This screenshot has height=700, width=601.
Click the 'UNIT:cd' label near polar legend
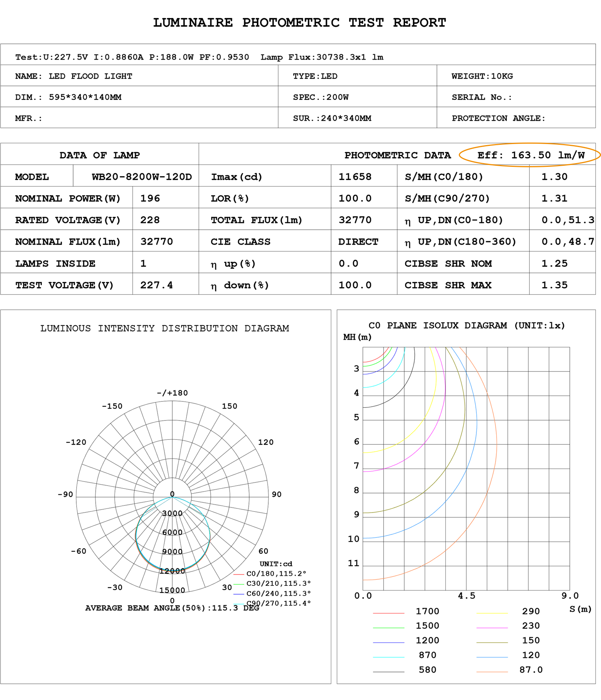coord(276,564)
